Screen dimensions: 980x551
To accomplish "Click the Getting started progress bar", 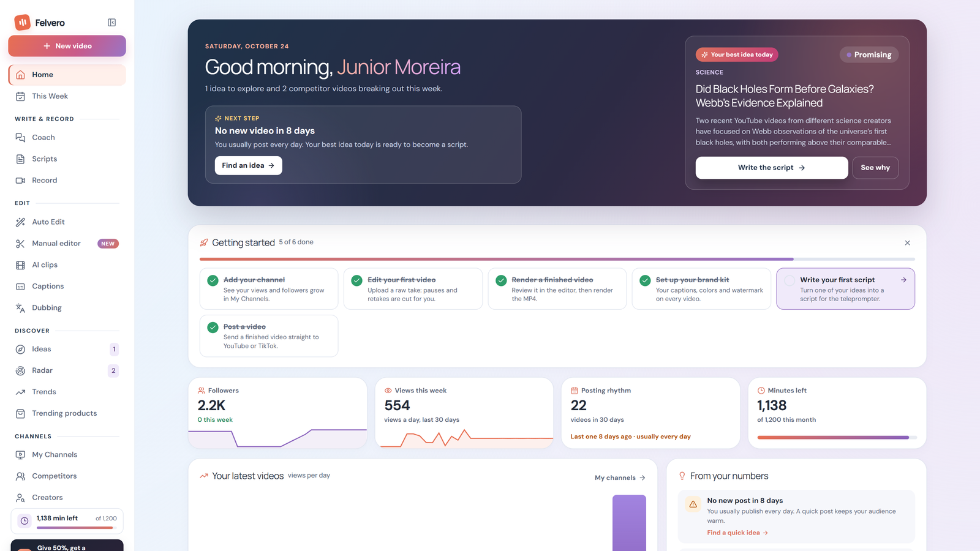I will click(x=557, y=259).
